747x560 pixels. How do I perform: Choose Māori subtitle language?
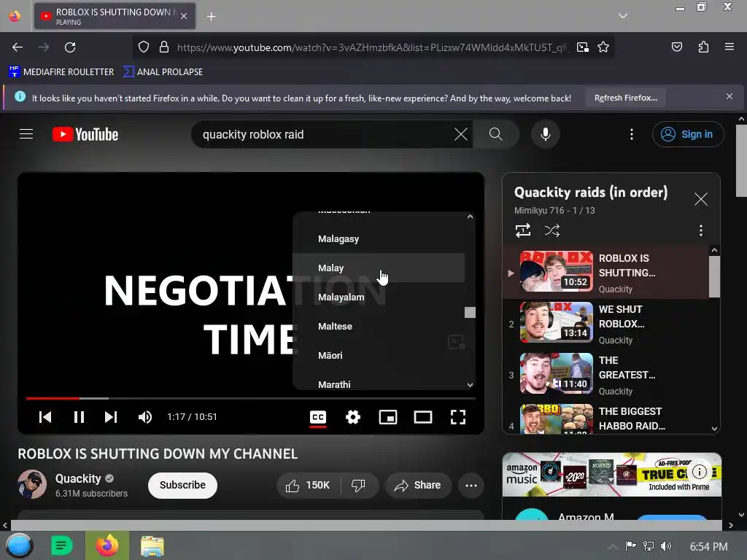pyautogui.click(x=379, y=355)
